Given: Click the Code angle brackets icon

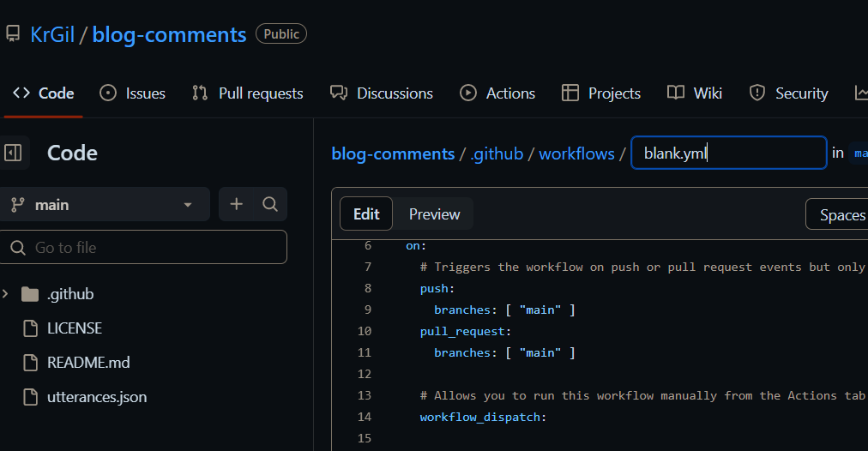Looking at the screenshot, I should click(x=21, y=93).
